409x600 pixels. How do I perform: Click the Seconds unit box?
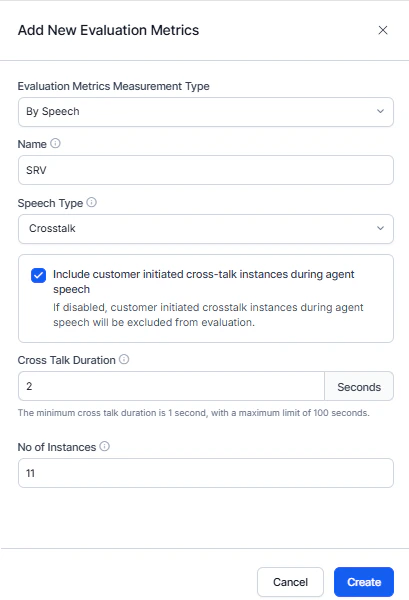[x=359, y=386]
